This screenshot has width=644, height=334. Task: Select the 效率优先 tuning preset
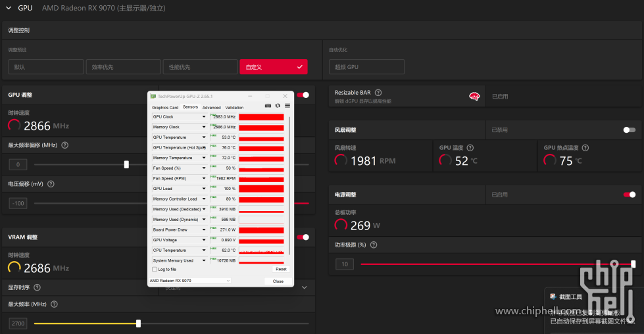(x=123, y=67)
